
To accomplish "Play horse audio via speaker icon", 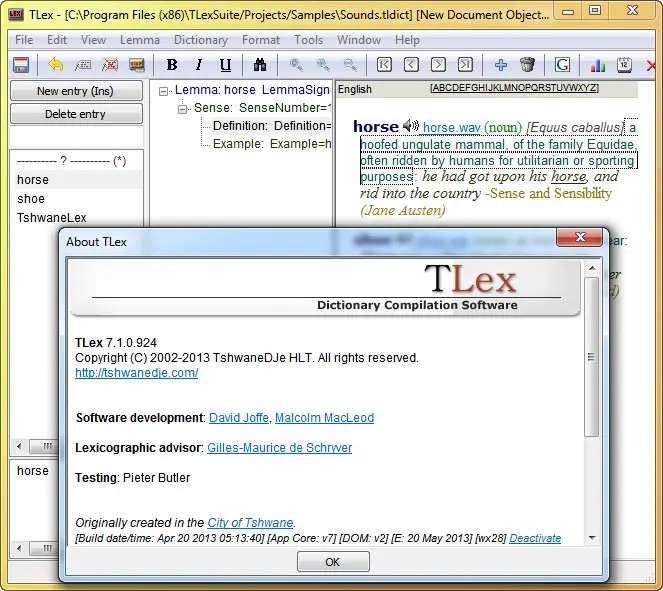I will click(x=410, y=126).
